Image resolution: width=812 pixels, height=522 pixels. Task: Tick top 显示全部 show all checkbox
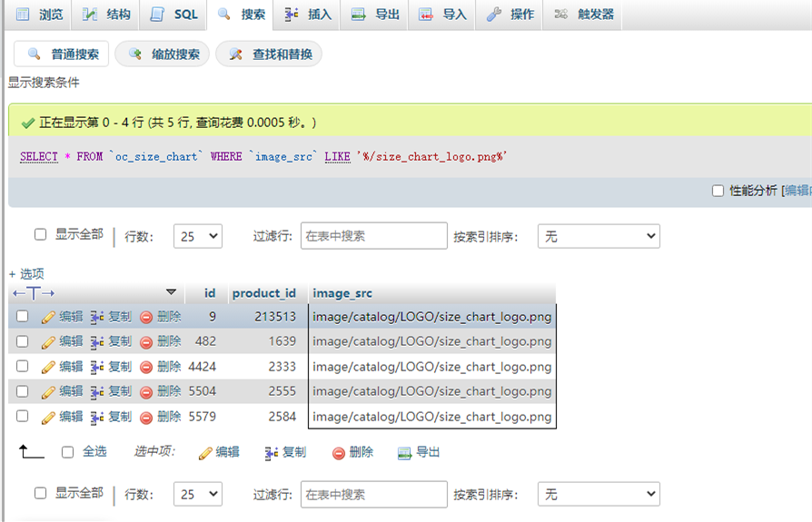click(x=40, y=234)
